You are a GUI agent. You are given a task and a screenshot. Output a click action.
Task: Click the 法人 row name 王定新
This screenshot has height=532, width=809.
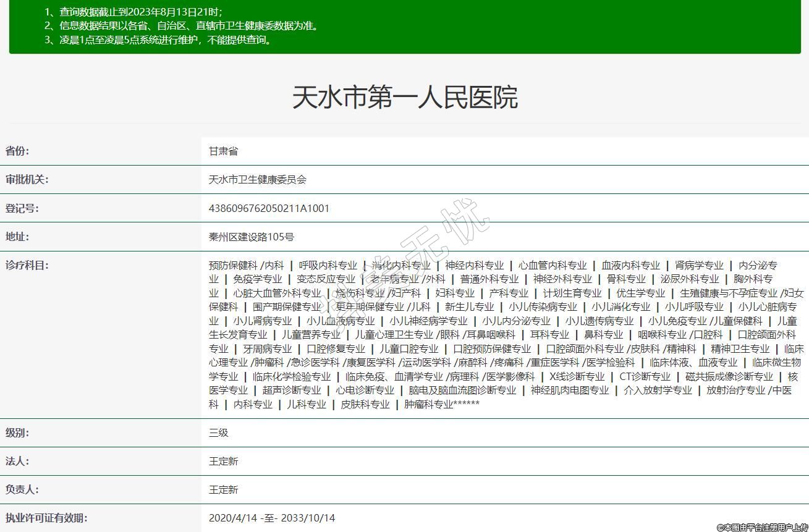pos(223,461)
